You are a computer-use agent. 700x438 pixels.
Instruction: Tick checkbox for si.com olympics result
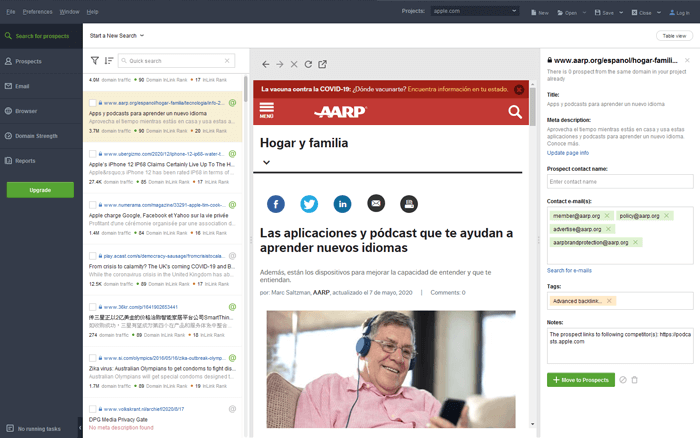click(x=92, y=358)
